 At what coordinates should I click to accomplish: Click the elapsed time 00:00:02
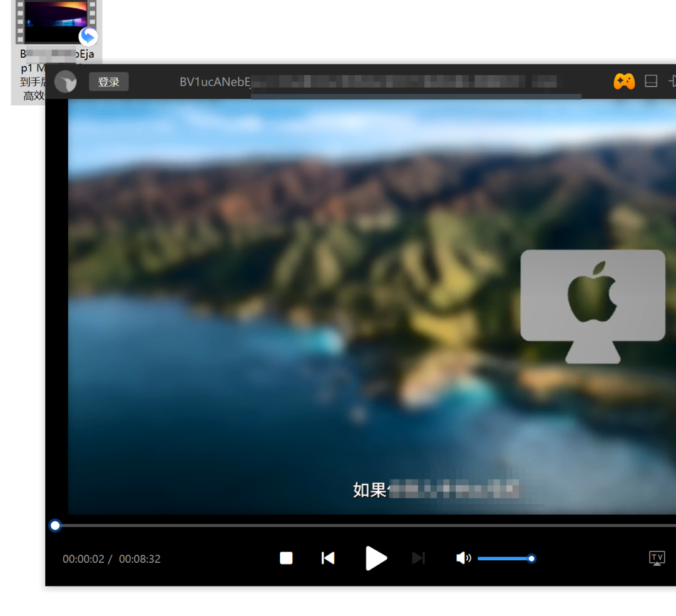(83, 559)
